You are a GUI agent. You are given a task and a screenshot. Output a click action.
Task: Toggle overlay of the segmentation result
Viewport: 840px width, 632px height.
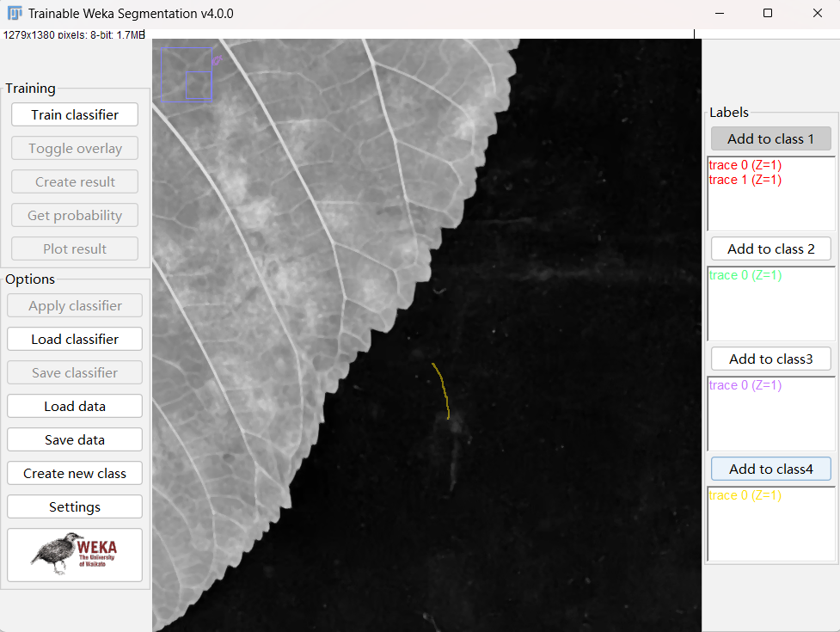(x=74, y=148)
